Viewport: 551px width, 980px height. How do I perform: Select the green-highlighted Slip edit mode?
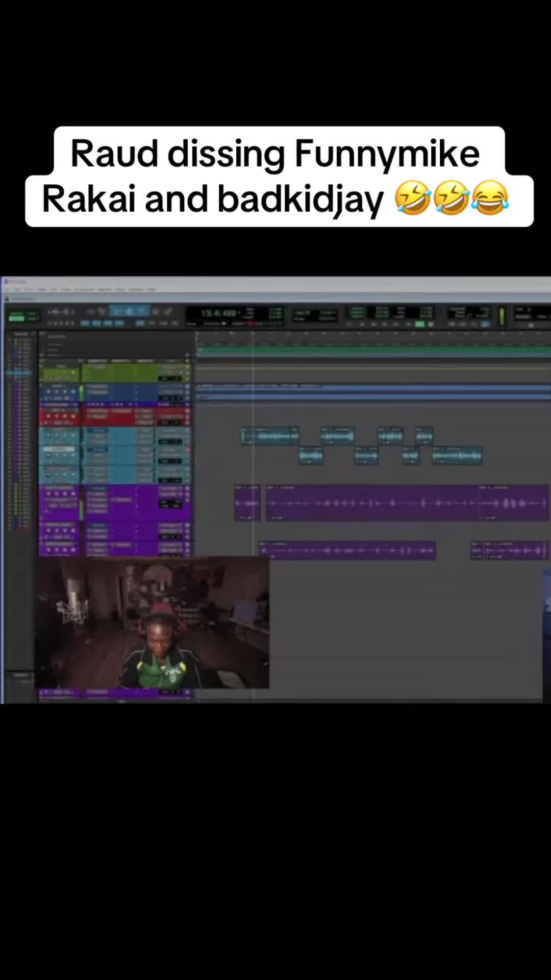point(16,318)
